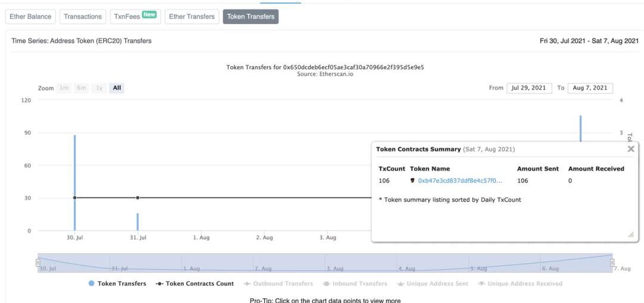Toggle the Token Contracts Count legend series

(194, 283)
